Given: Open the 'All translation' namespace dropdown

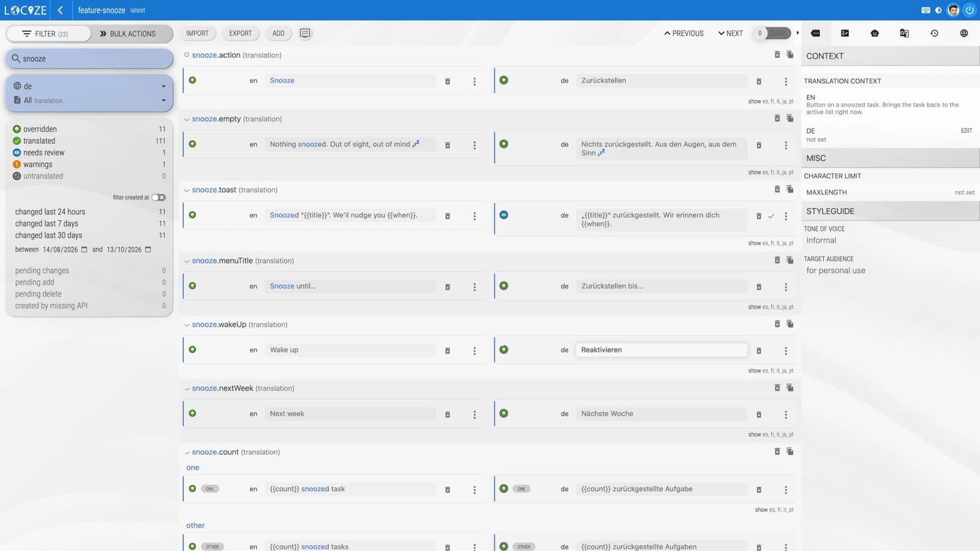Looking at the screenshot, I should click(x=89, y=100).
